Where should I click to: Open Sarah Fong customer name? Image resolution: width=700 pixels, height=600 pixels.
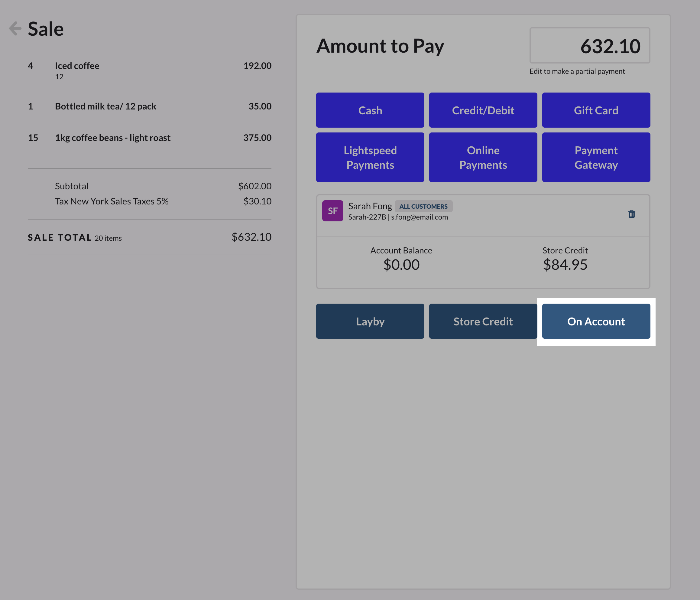[370, 206]
